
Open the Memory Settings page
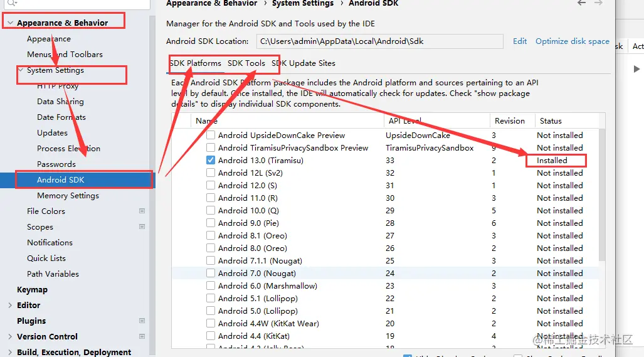(x=68, y=196)
